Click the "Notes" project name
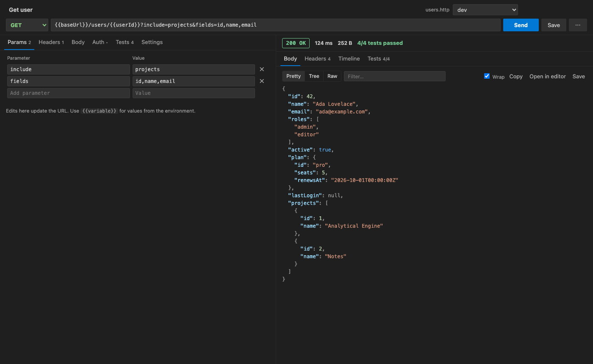This screenshot has height=364, width=593. (x=335, y=256)
